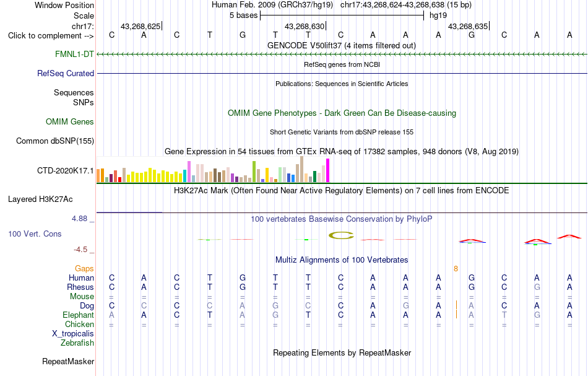This screenshot has height=376, width=588.
Task: Click the orange 8 gap marker
Action: click(456, 268)
